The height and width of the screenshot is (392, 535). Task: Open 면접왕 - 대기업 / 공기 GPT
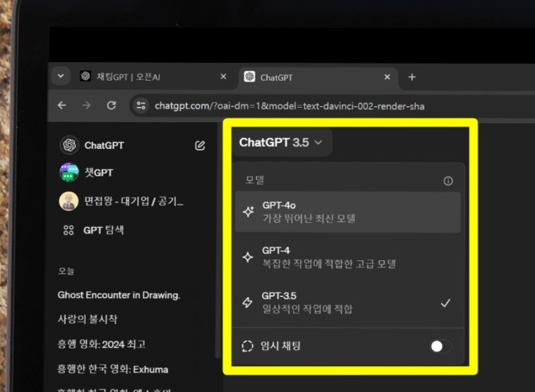tap(134, 201)
